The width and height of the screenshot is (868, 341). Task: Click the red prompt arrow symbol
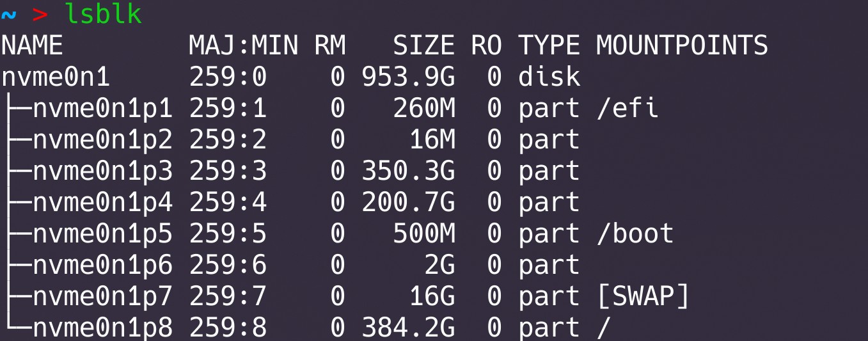click(x=40, y=15)
